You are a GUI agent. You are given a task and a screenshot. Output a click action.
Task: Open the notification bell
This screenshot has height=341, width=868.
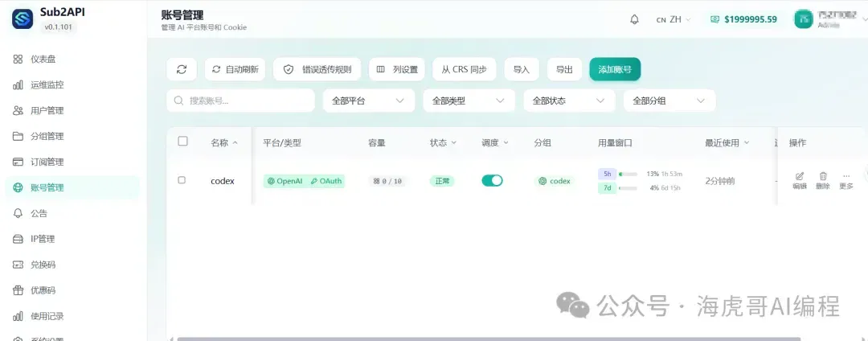coord(634,19)
